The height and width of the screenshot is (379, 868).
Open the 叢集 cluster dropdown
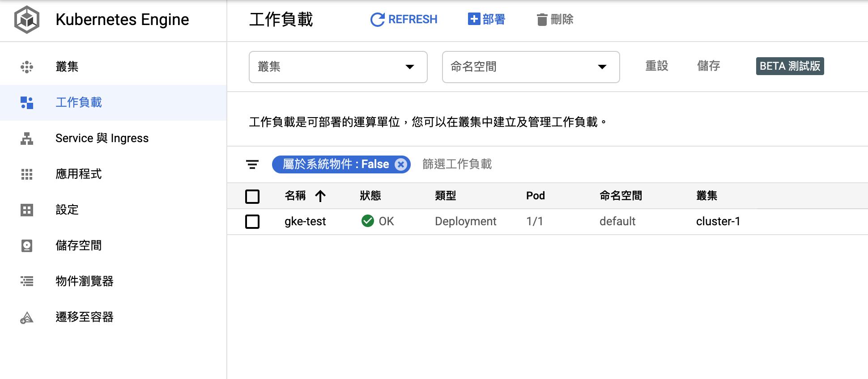tap(338, 67)
